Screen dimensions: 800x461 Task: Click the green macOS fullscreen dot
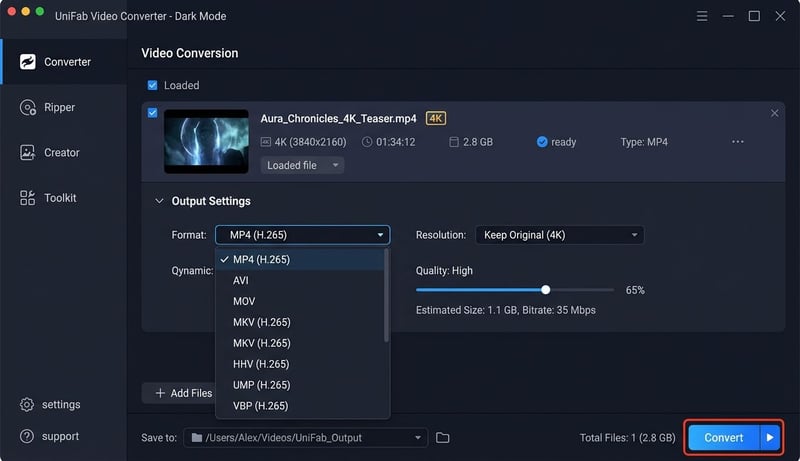pos(40,11)
